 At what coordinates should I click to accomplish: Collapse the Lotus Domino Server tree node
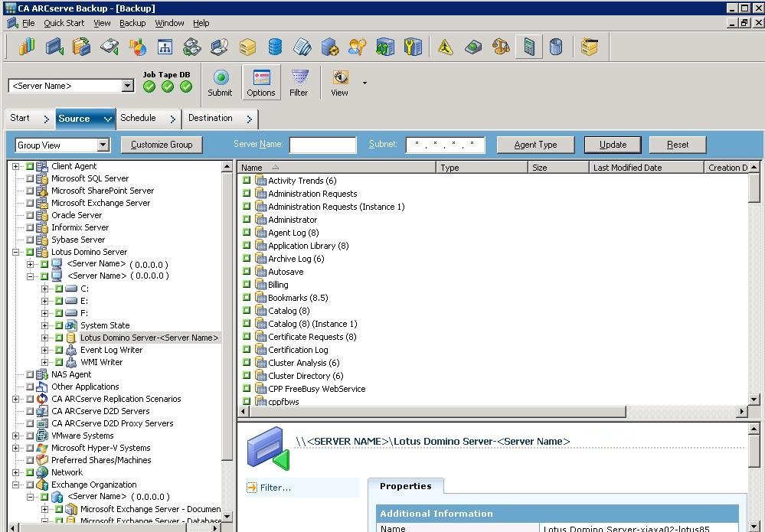pos(15,252)
